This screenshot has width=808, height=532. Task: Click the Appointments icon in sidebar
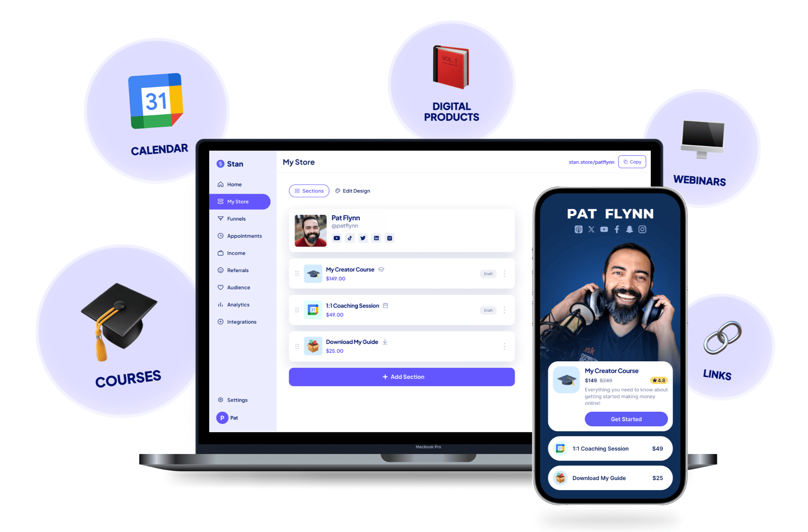pos(221,236)
